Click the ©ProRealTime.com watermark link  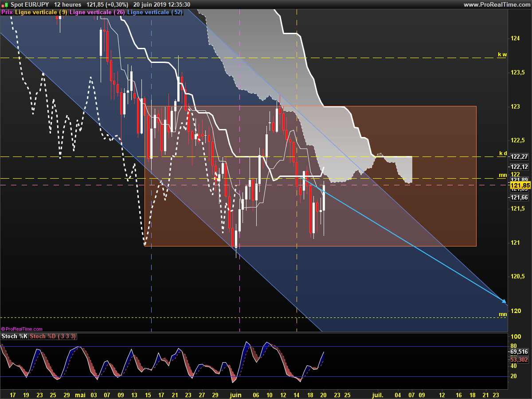[x=22, y=329]
